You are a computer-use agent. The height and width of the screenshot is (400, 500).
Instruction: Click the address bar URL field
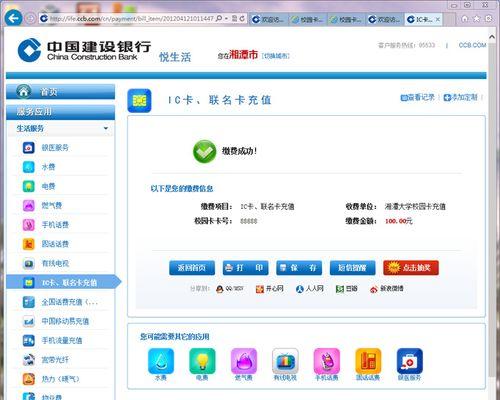coord(131,19)
